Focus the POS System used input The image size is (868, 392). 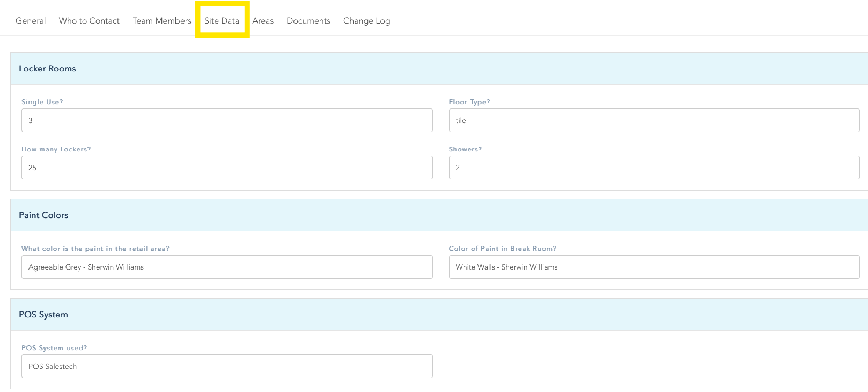tap(227, 366)
